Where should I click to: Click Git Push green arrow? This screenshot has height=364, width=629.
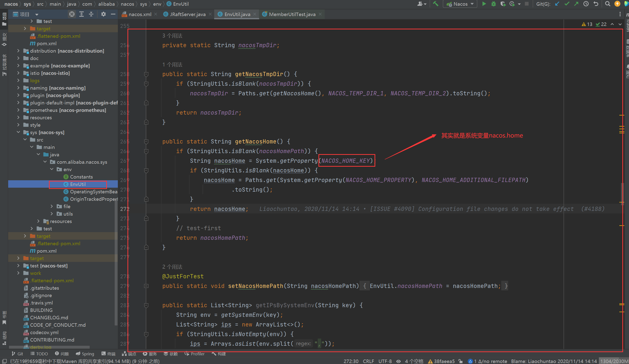click(x=576, y=4)
